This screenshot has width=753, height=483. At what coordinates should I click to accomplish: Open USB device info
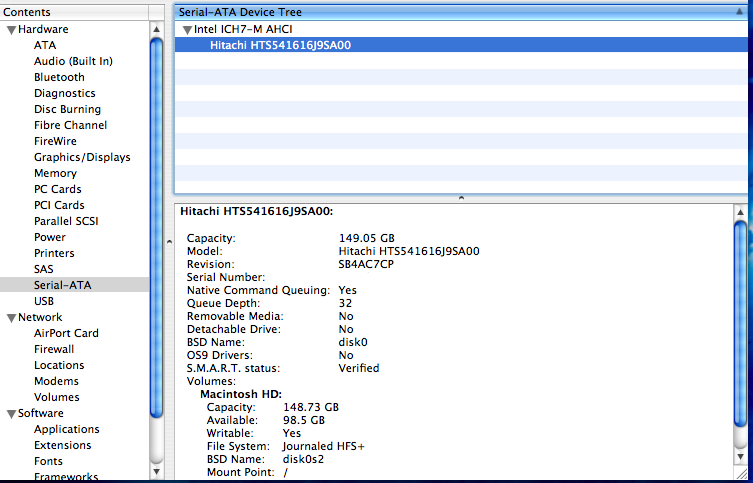pyautogui.click(x=44, y=301)
